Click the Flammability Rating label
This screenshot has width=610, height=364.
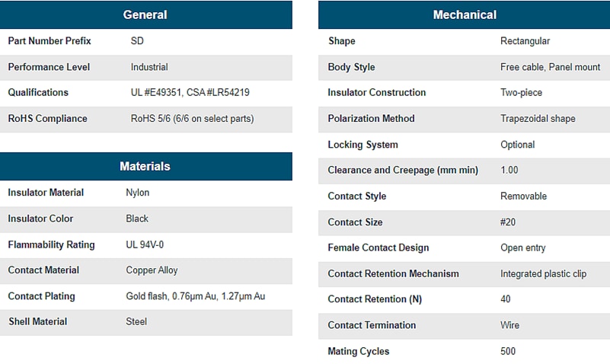[x=51, y=244]
